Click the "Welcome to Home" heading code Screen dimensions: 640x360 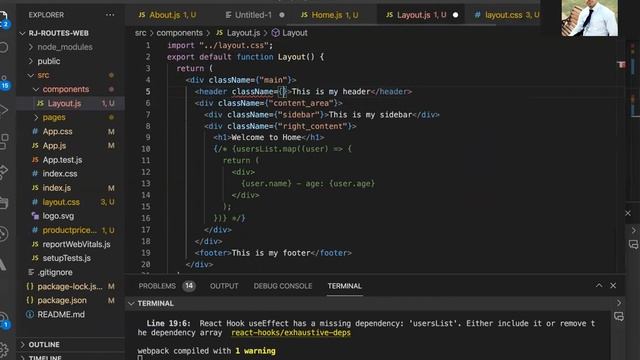click(x=266, y=138)
